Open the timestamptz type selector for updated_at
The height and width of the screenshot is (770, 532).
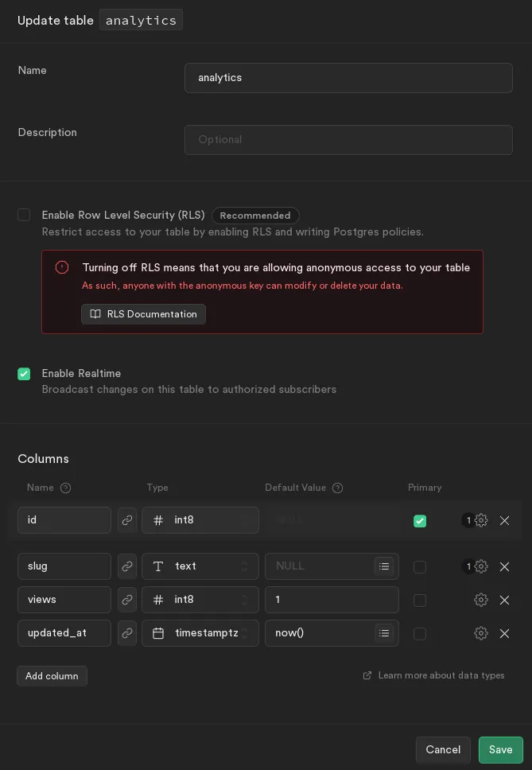click(x=200, y=633)
